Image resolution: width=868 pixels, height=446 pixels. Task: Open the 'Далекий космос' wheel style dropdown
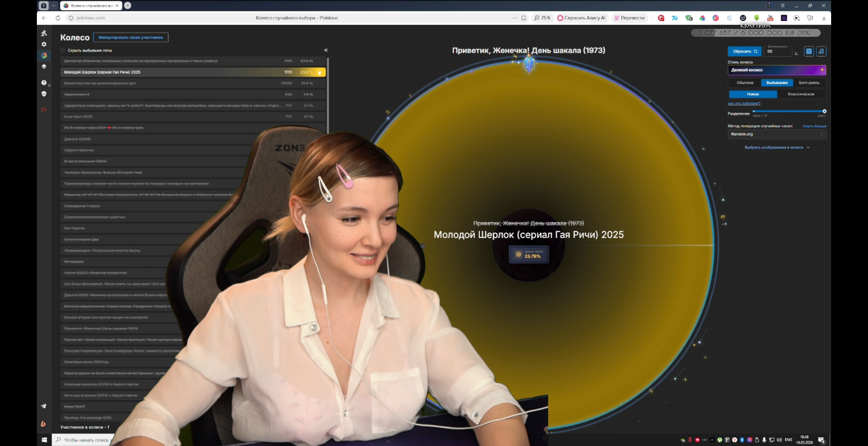click(x=777, y=70)
